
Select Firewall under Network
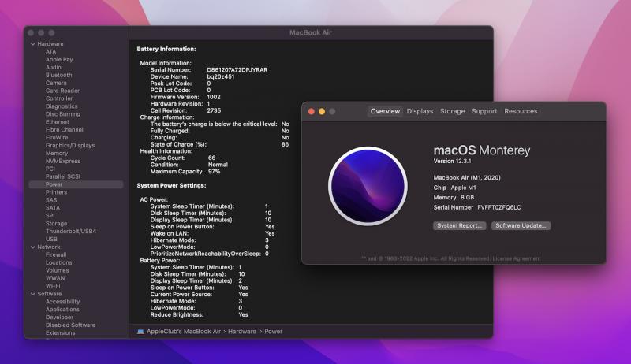(x=56, y=254)
